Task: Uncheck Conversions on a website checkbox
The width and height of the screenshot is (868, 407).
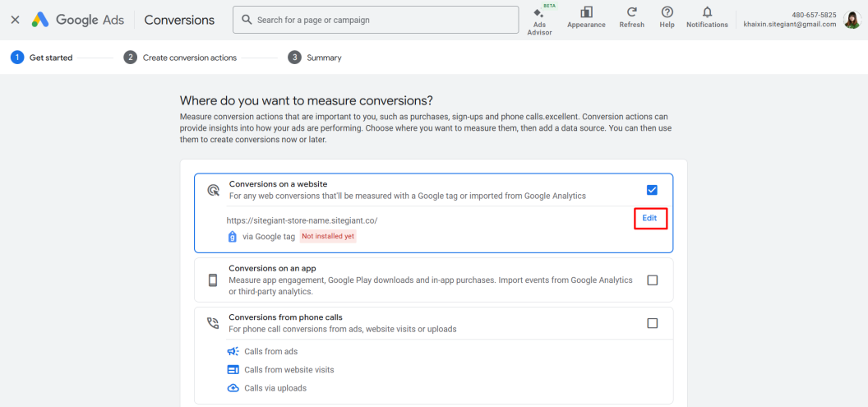Action: pyautogui.click(x=652, y=190)
